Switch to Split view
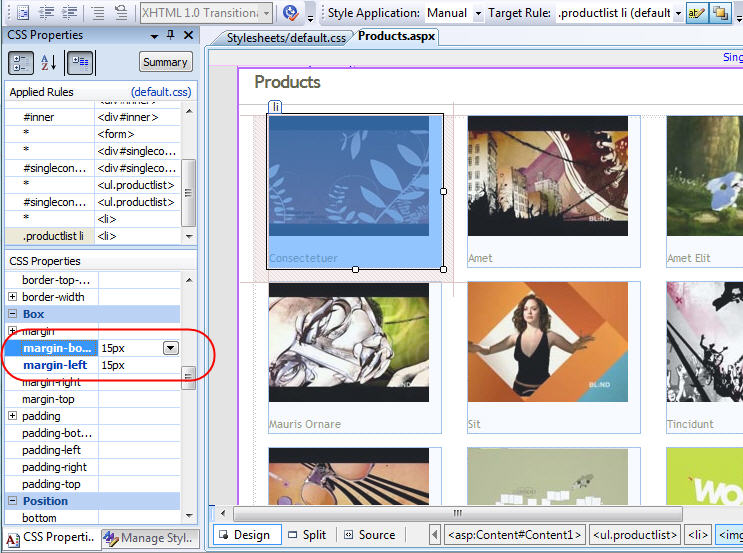 pyautogui.click(x=308, y=535)
